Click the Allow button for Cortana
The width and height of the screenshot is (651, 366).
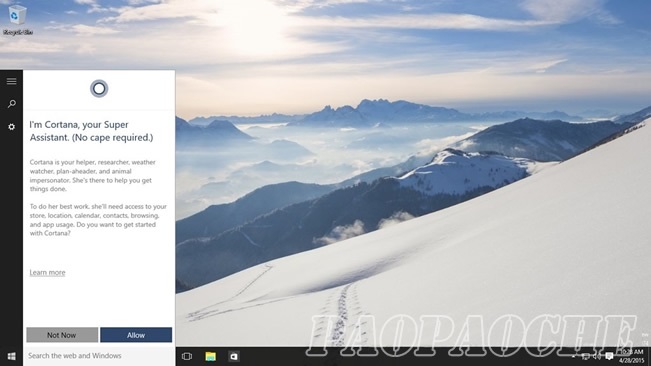[136, 335]
